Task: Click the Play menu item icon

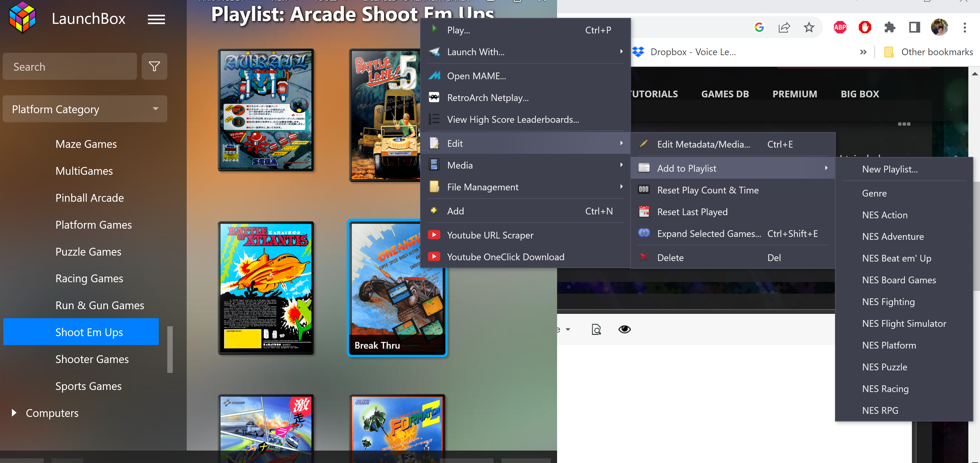Action: click(434, 29)
